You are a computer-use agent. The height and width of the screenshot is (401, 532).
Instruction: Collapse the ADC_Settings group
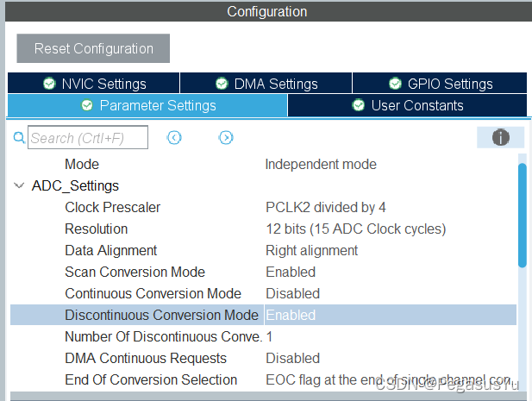[19, 185]
